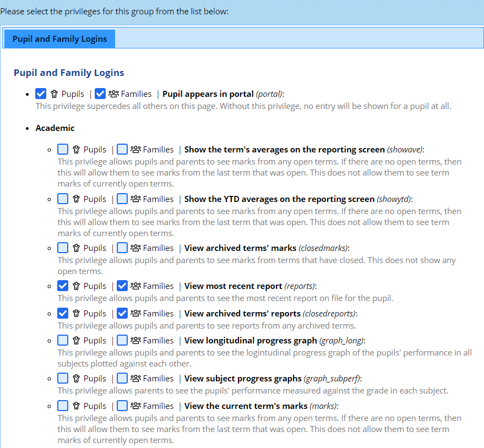Check Families for View archived terms' marks
This screenshot has width=484, height=448.
[122, 248]
